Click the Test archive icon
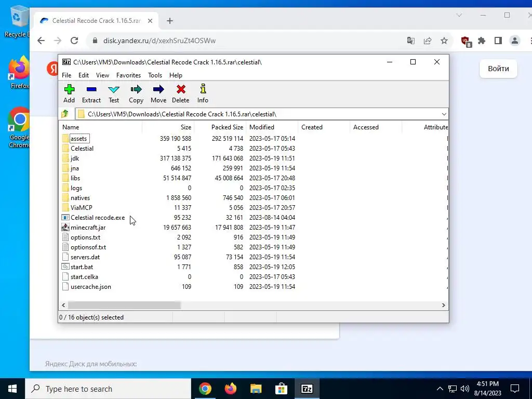The image size is (532, 399). [x=114, y=89]
